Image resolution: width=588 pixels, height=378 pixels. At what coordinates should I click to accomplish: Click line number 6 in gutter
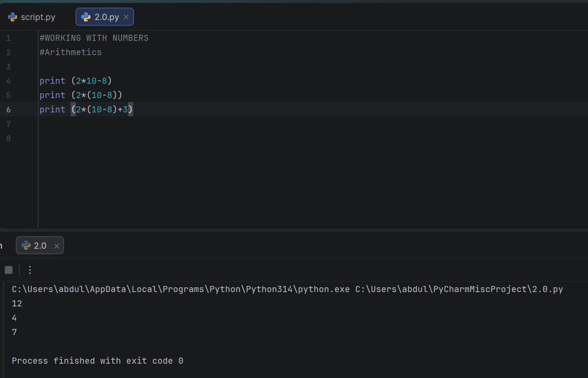click(9, 109)
